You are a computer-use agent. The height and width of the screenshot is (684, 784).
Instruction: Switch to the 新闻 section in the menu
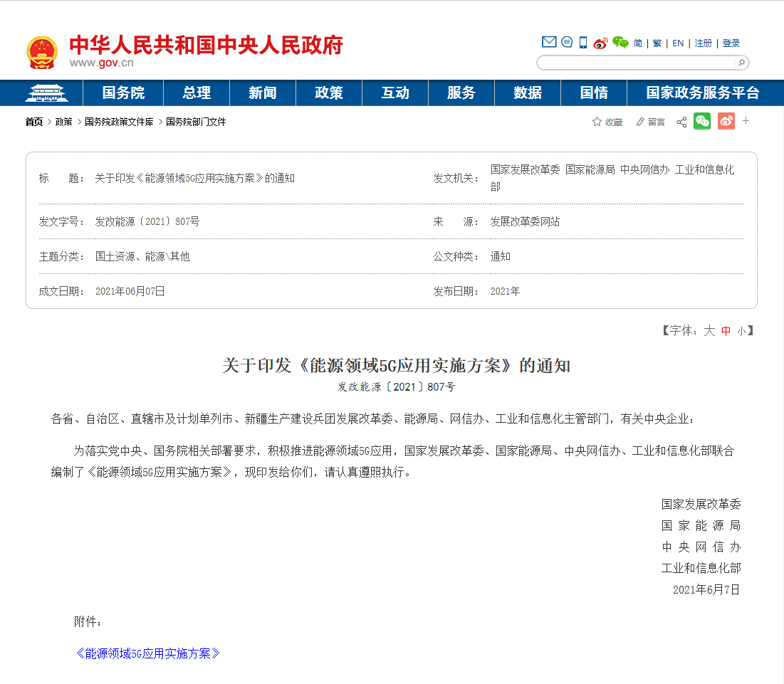click(262, 93)
